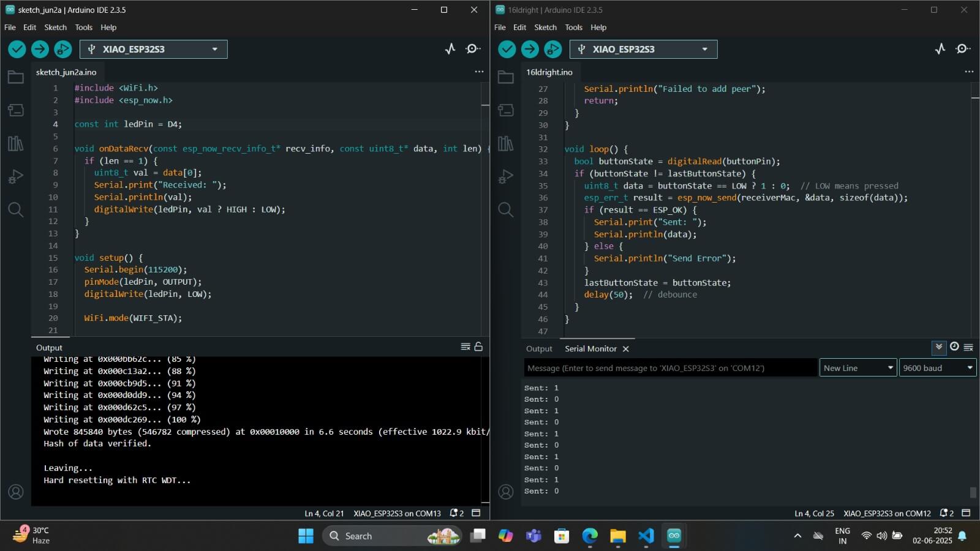Open tab options ellipsis in 16ldright editor

click(x=969, y=72)
